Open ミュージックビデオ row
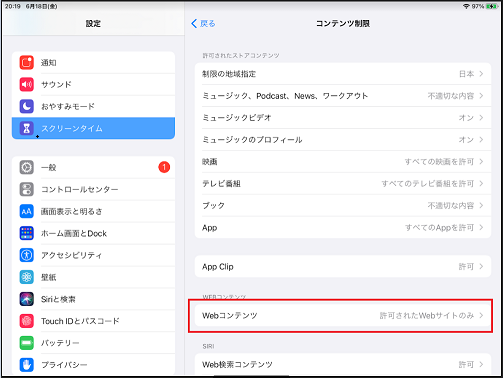This screenshot has width=503, height=378. [x=343, y=118]
